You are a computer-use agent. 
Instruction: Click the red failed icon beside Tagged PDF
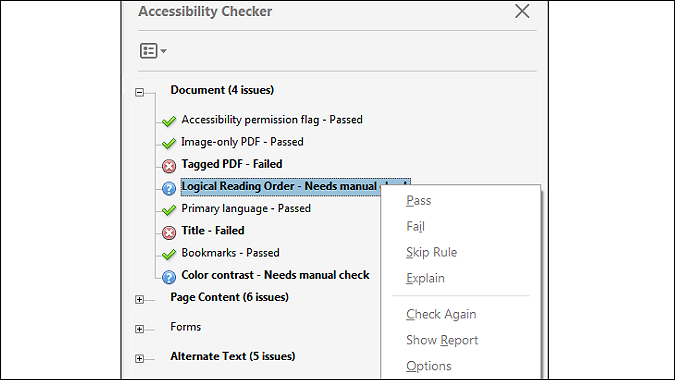tap(169, 166)
